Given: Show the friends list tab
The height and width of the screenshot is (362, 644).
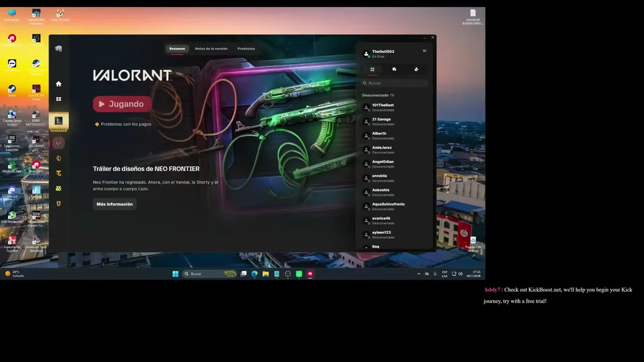Looking at the screenshot, I should [x=372, y=69].
